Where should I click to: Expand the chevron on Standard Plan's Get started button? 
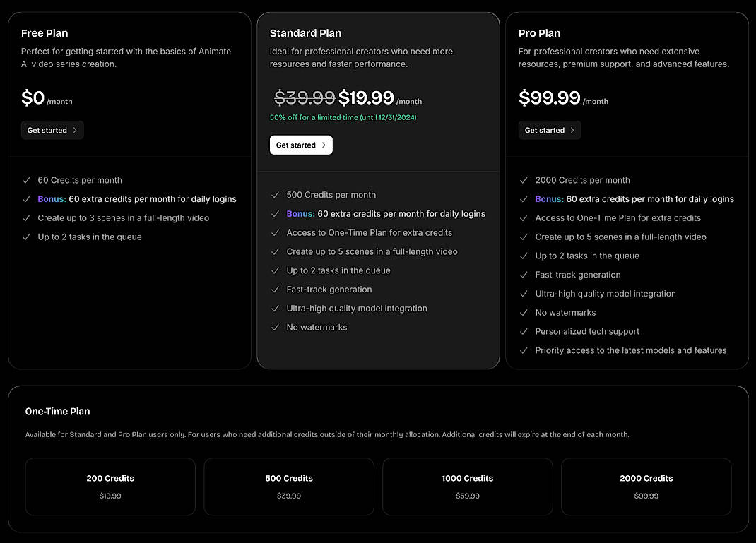coord(324,145)
